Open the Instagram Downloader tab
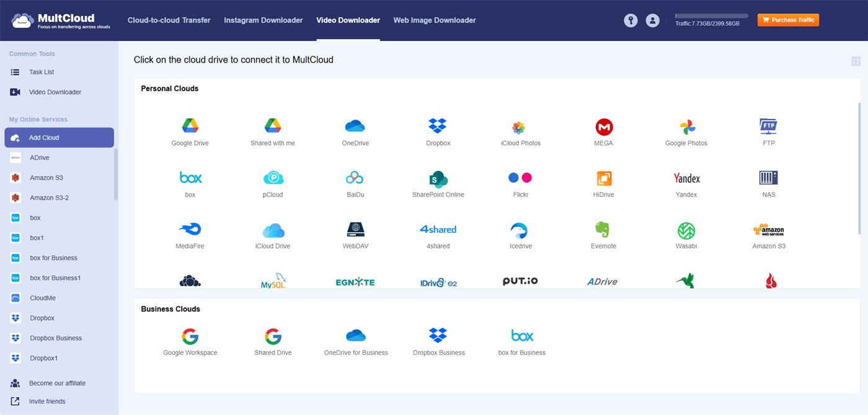Screen dimensions: 868x415 [263, 20]
